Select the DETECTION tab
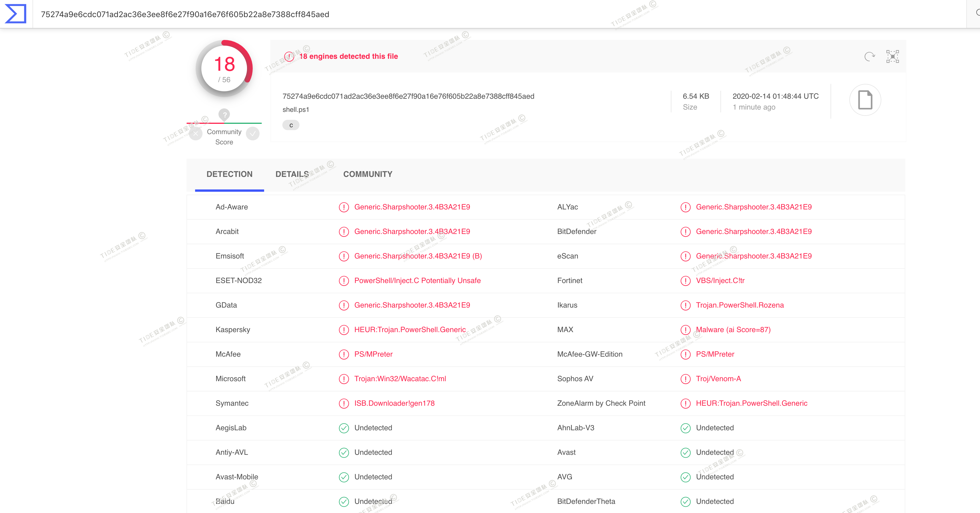The image size is (980, 513). point(229,174)
